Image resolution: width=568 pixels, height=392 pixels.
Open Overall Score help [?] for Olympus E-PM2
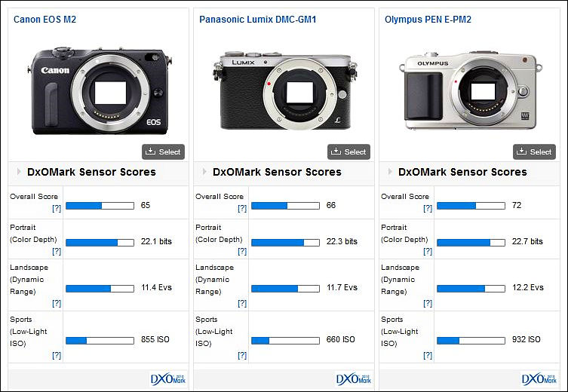[x=428, y=208]
